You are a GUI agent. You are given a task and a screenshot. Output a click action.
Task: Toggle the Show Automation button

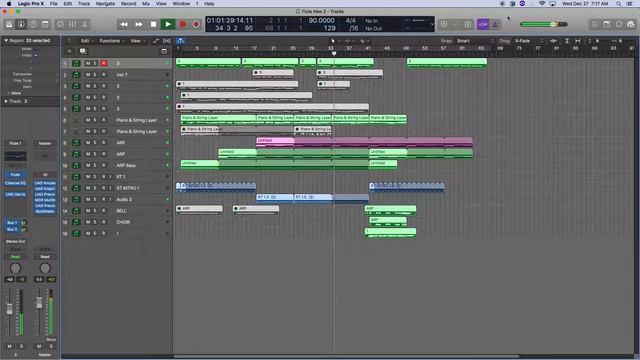point(156,41)
